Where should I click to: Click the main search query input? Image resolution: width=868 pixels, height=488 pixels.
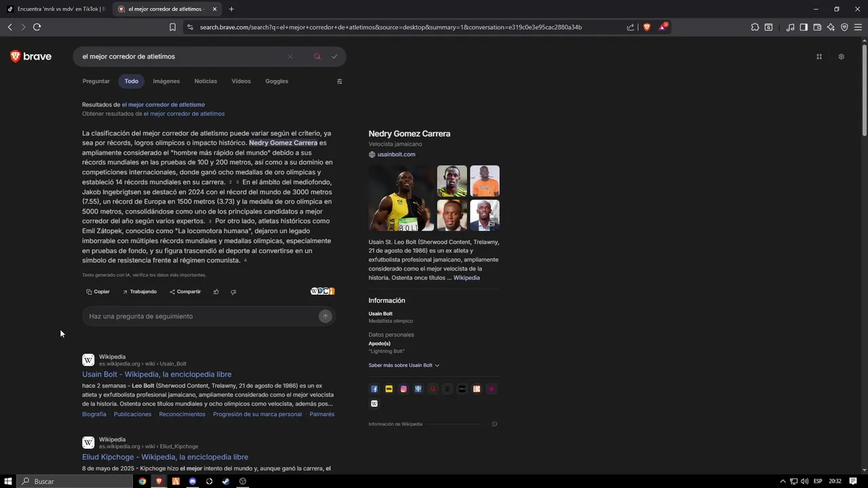pos(180,56)
